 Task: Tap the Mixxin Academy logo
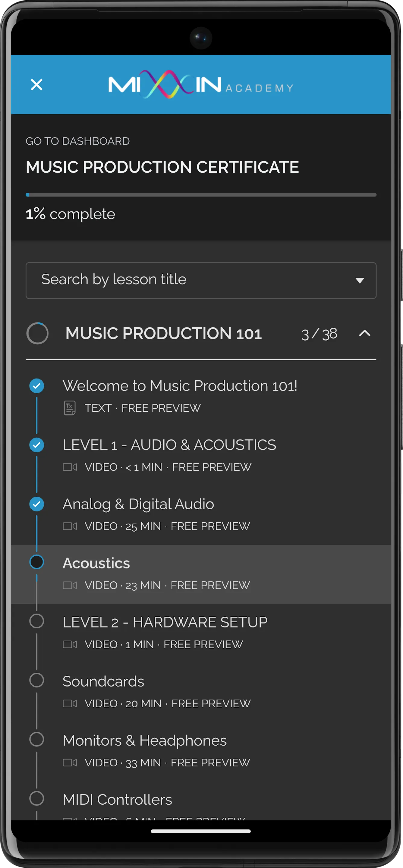(201, 85)
